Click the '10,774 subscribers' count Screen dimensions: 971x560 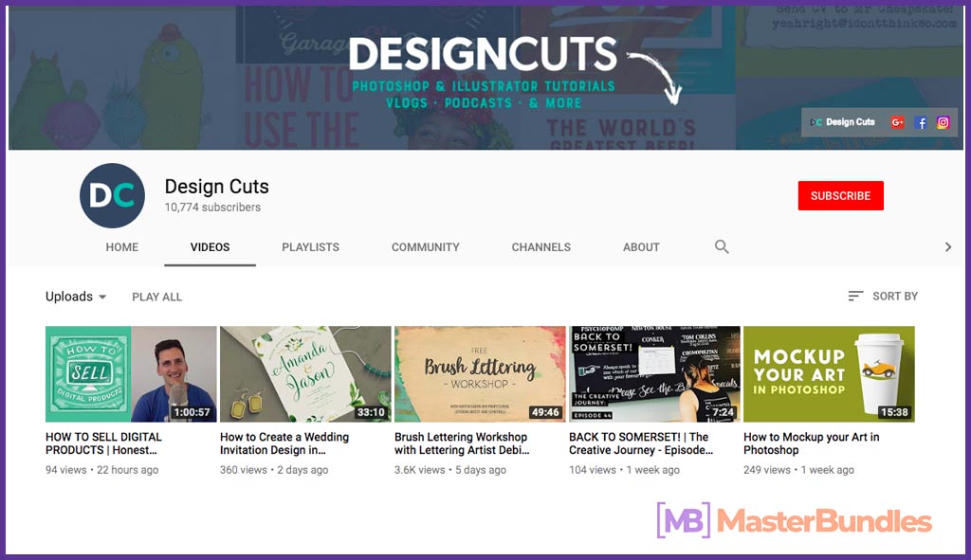point(212,208)
